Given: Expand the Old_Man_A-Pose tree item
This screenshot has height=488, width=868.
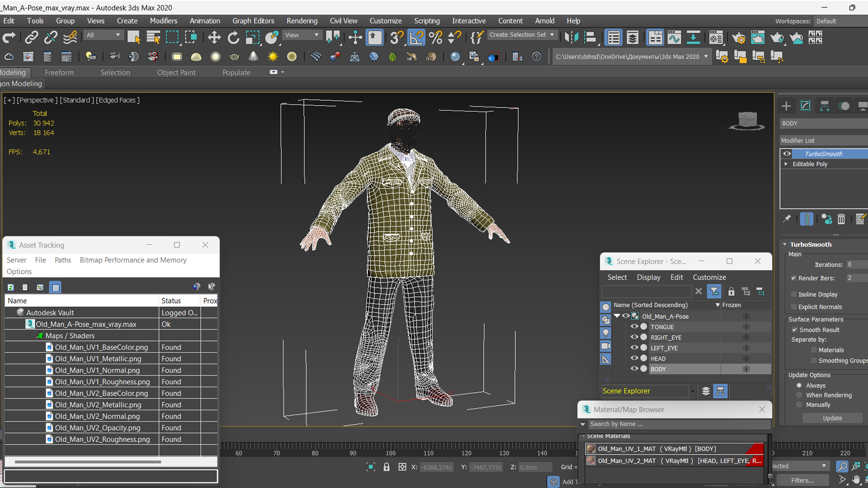Looking at the screenshot, I should pos(618,316).
